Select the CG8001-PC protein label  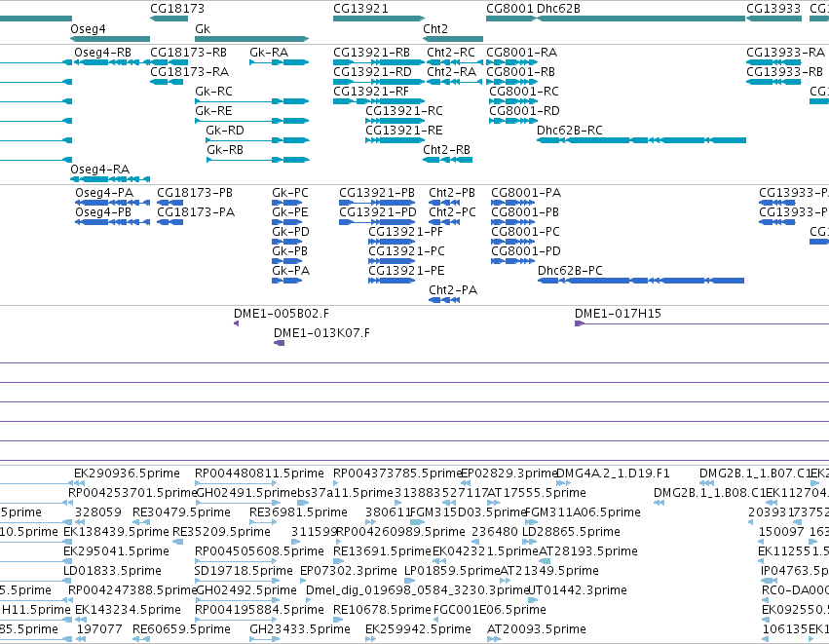(x=525, y=232)
